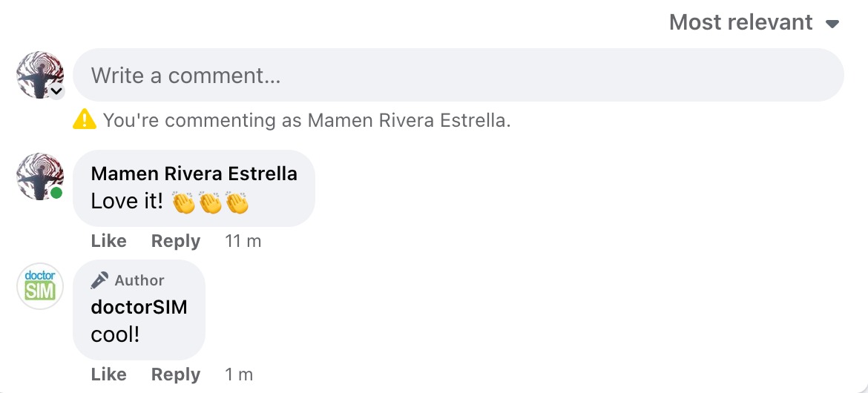This screenshot has height=393, width=868.
Task: Click the doctorSIM logo avatar
Action: tap(40, 286)
